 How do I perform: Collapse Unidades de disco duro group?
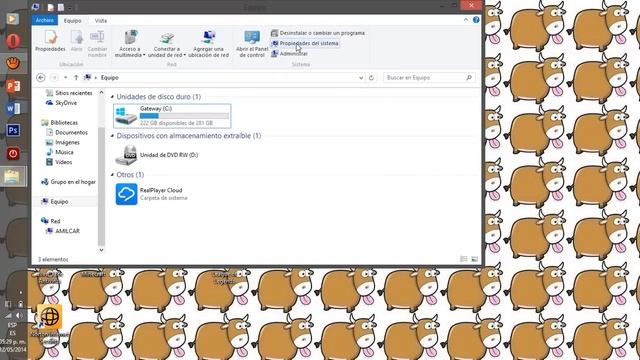click(112, 97)
